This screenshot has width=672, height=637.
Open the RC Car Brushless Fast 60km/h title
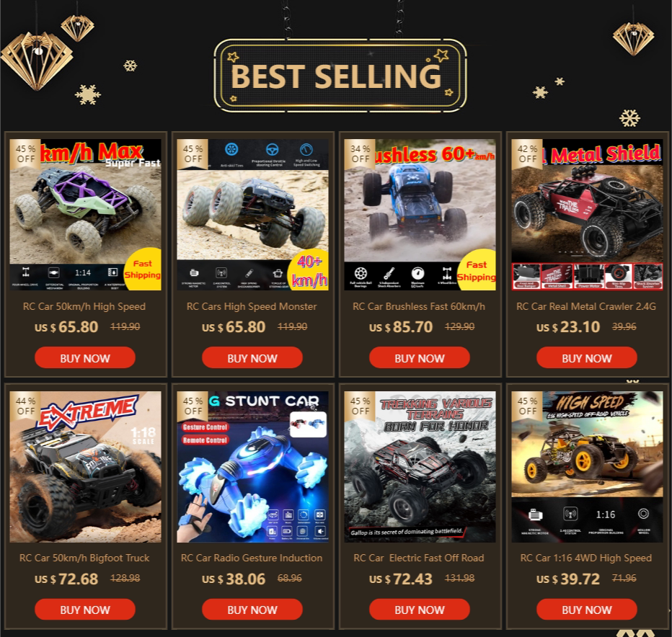(x=419, y=306)
